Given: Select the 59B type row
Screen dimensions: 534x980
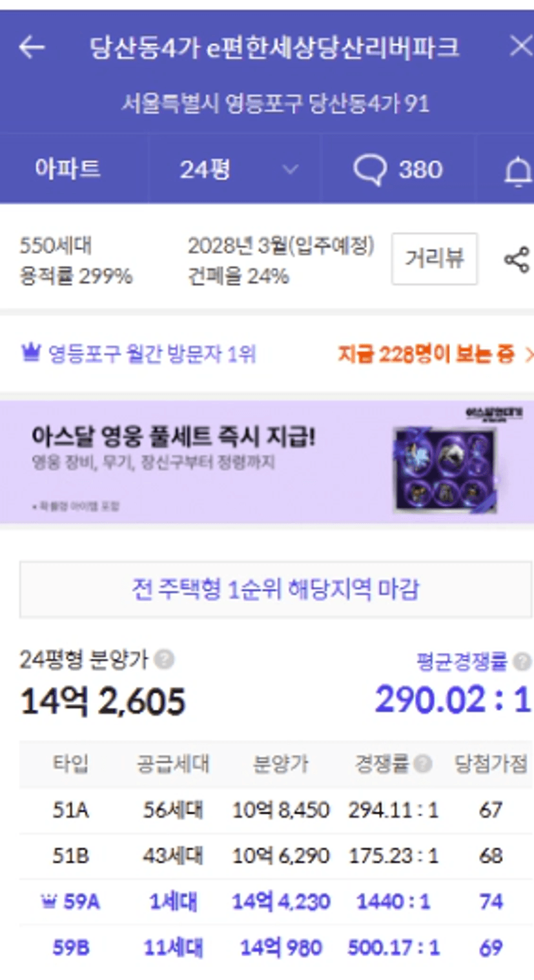Looking at the screenshot, I should [276, 948].
